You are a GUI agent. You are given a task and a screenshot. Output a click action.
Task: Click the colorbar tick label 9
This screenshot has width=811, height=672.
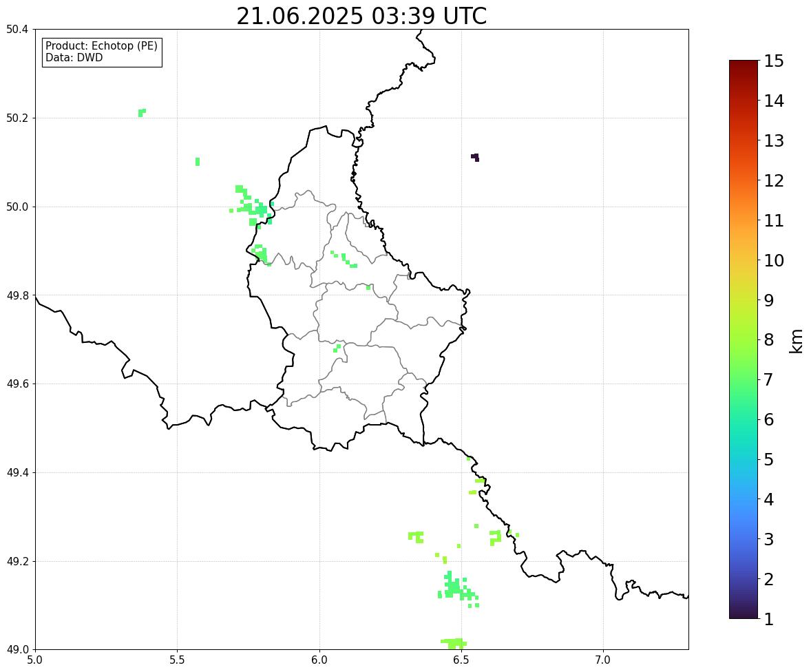coord(769,300)
